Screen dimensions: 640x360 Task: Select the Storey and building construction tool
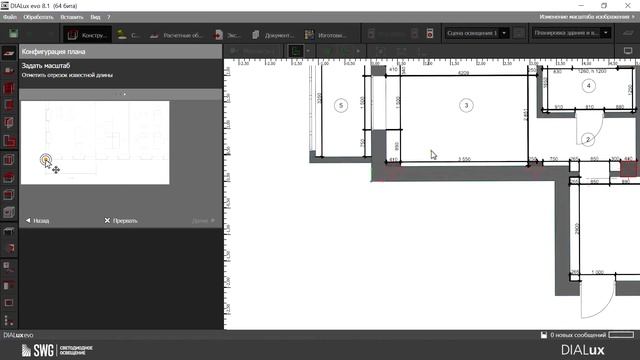pyautogui.click(x=9, y=88)
